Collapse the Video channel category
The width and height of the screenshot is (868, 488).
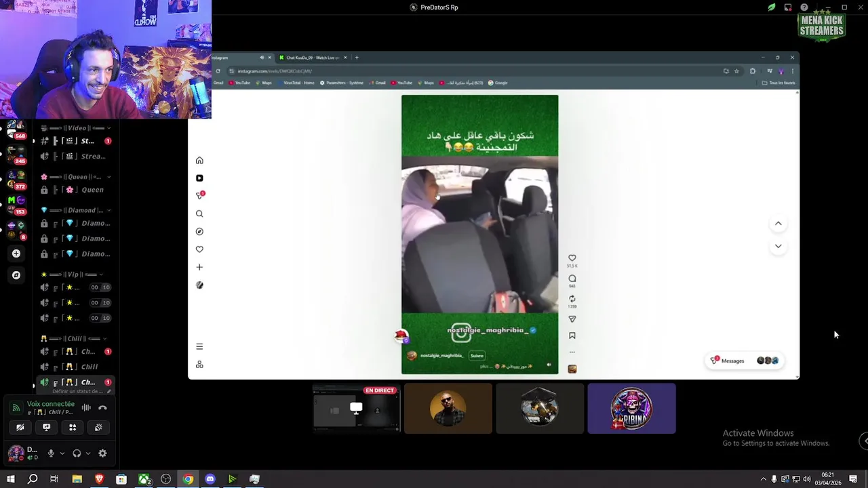(75, 128)
